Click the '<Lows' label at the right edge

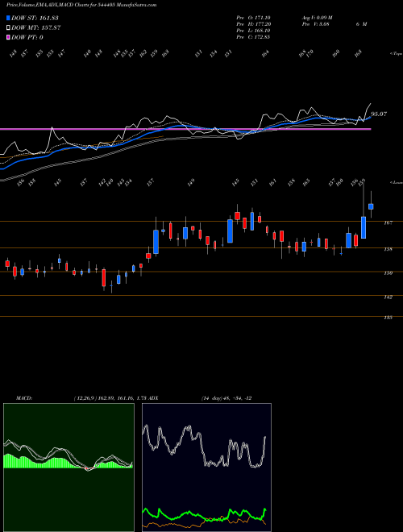point(397,182)
